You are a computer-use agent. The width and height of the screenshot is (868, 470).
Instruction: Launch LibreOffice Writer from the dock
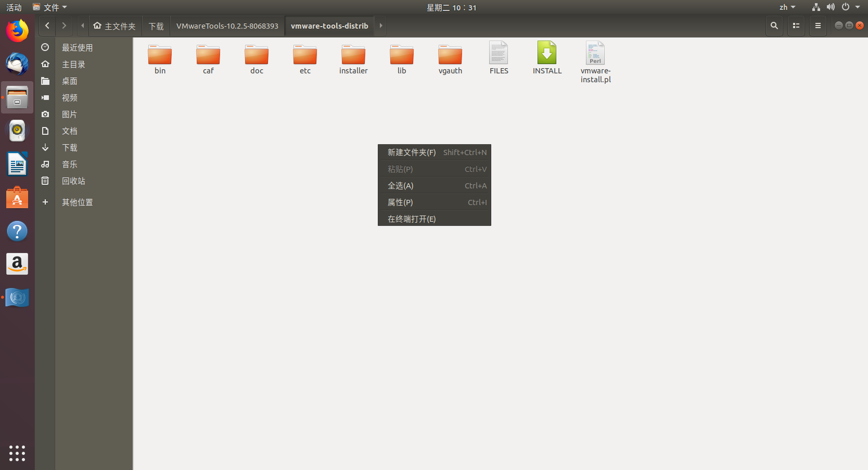point(17,164)
